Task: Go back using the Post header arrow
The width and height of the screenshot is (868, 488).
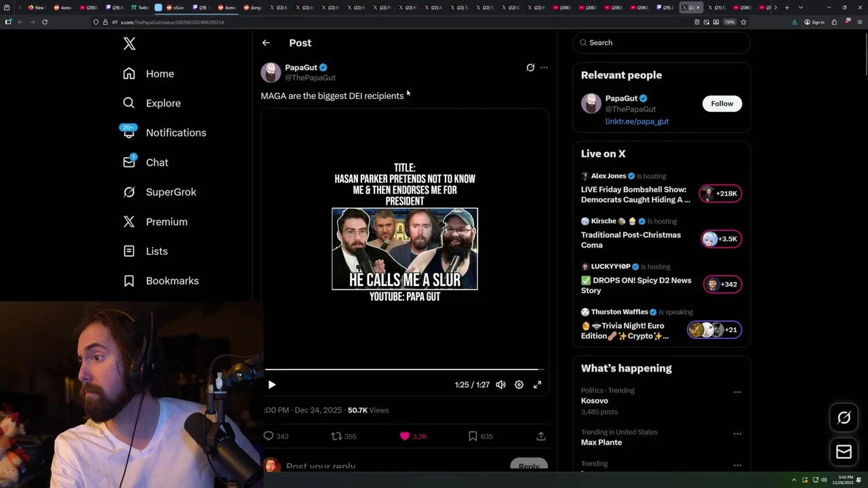Action: [x=266, y=43]
